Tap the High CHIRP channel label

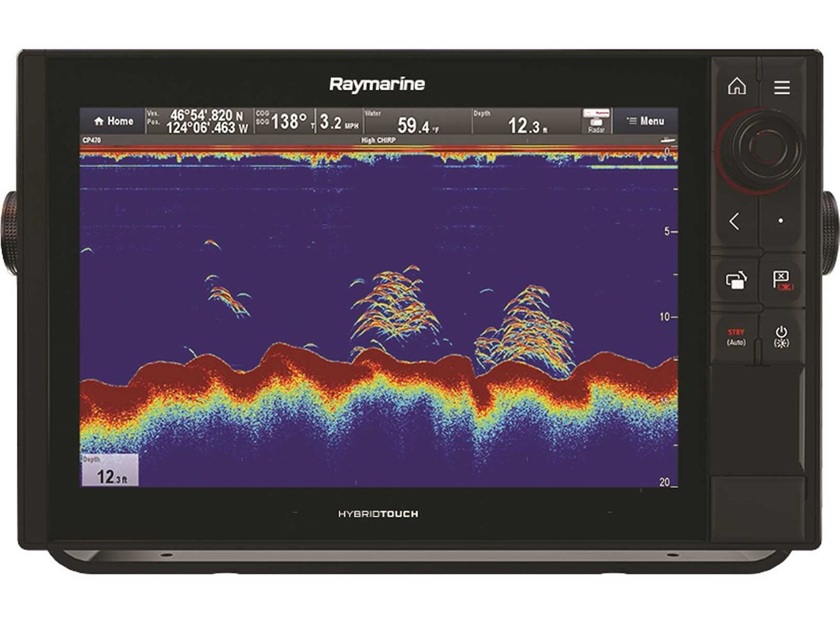[378, 140]
